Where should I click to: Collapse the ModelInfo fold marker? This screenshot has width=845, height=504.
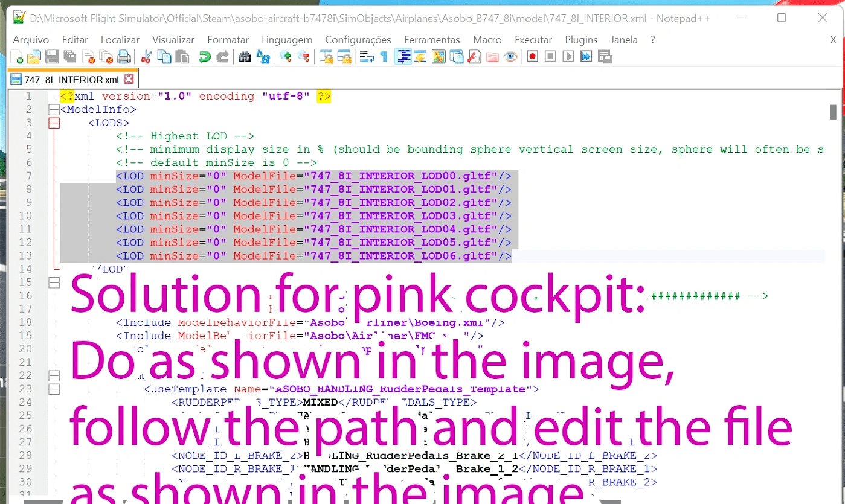pyautogui.click(x=54, y=110)
